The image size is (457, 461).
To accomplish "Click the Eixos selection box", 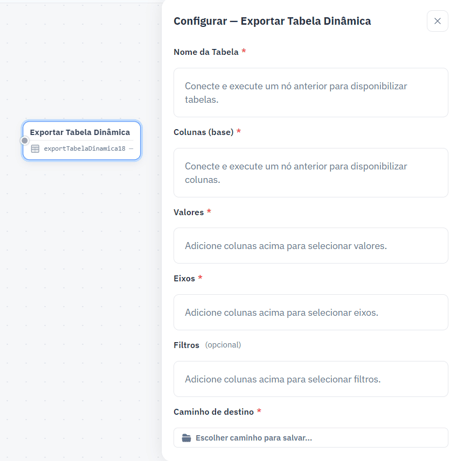I will [x=311, y=312].
